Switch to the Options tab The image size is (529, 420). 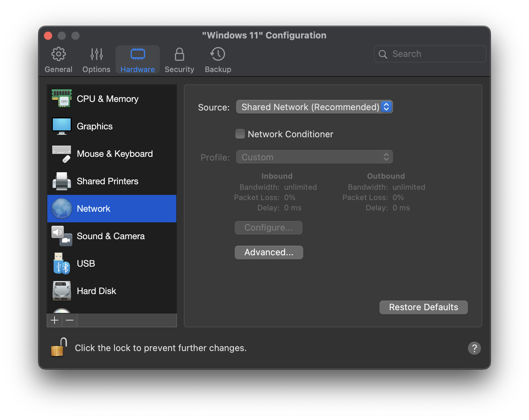(x=96, y=59)
